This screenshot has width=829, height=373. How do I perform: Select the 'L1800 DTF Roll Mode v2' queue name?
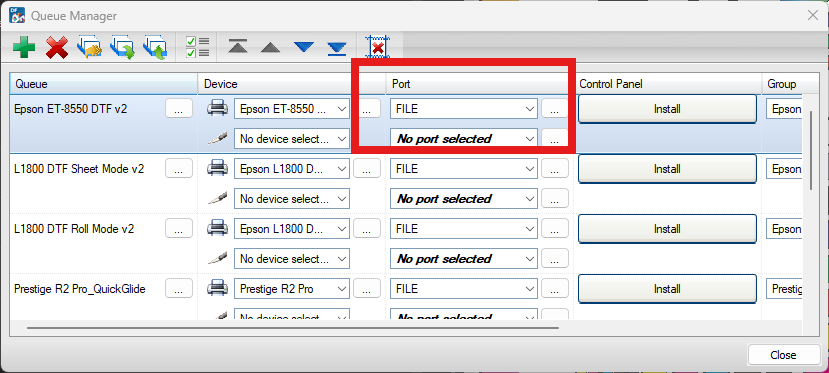click(74, 229)
